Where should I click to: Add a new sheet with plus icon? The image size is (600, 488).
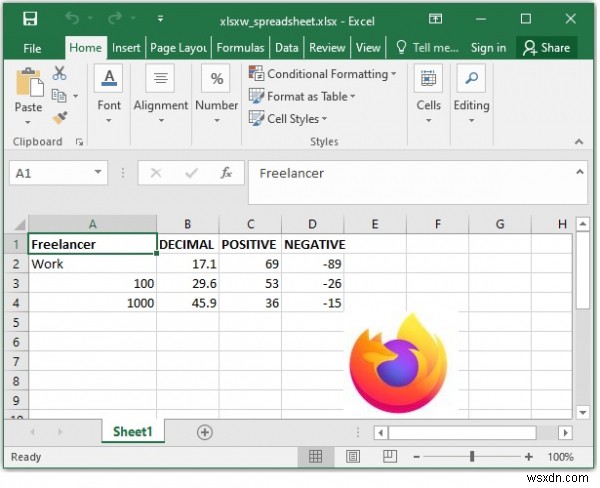pos(205,433)
